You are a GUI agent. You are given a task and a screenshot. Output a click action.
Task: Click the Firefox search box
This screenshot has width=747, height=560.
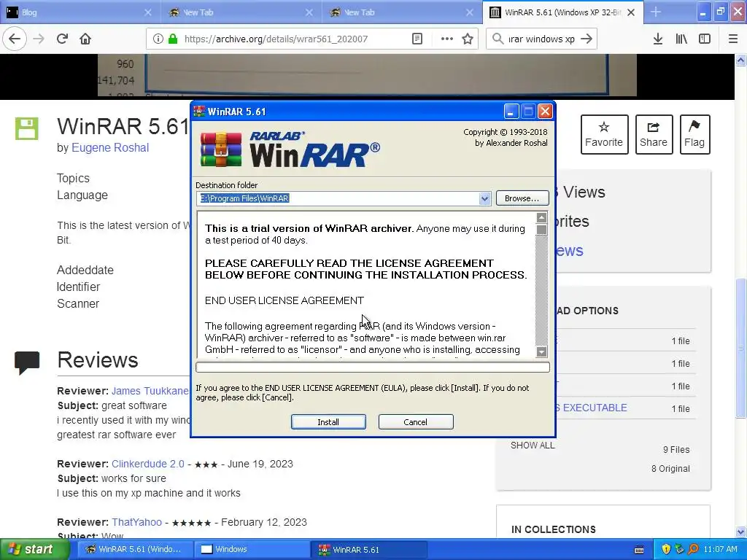pyautogui.click(x=541, y=39)
